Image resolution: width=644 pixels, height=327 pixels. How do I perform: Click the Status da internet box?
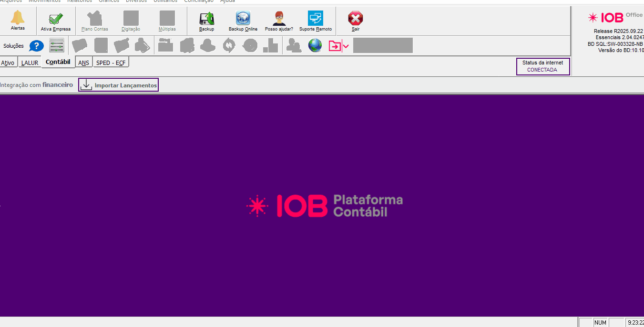542,66
